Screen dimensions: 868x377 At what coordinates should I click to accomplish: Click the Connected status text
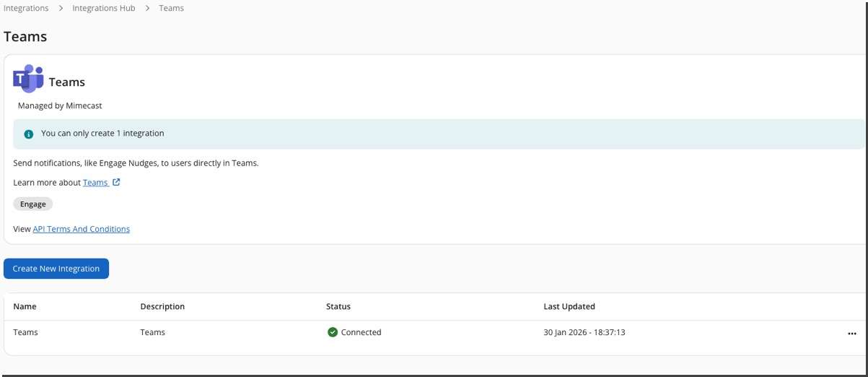point(361,332)
